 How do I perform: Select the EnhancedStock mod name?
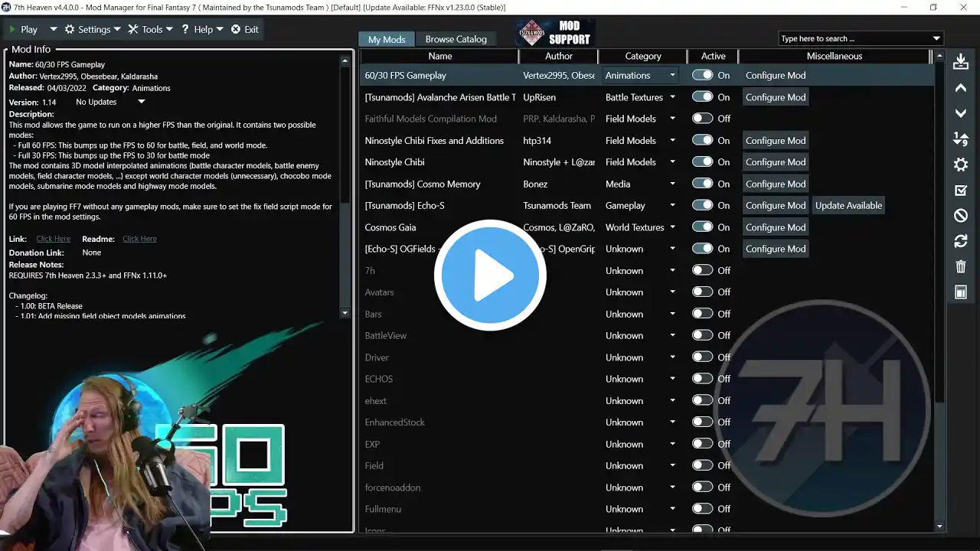pos(394,422)
